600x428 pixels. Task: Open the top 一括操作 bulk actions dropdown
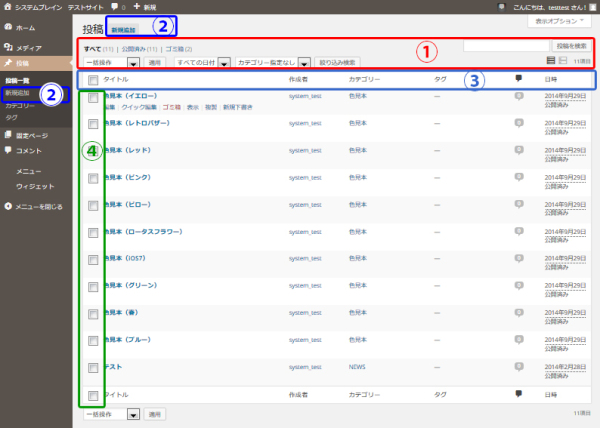coord(111,62)
